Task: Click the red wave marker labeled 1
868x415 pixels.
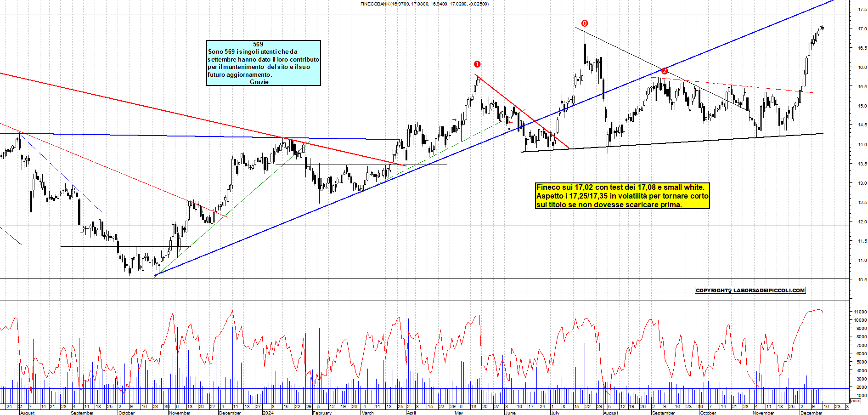Action: pos(477,64)
